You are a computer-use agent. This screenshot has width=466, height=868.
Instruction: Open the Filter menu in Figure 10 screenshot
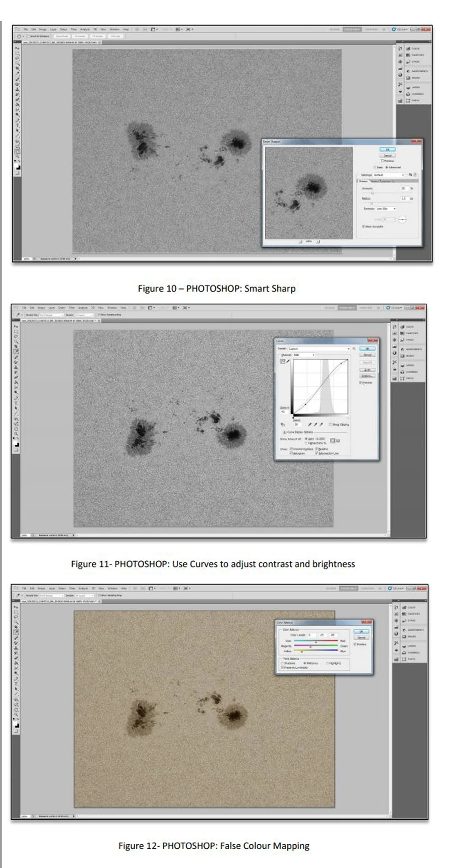tap(74, 30)
